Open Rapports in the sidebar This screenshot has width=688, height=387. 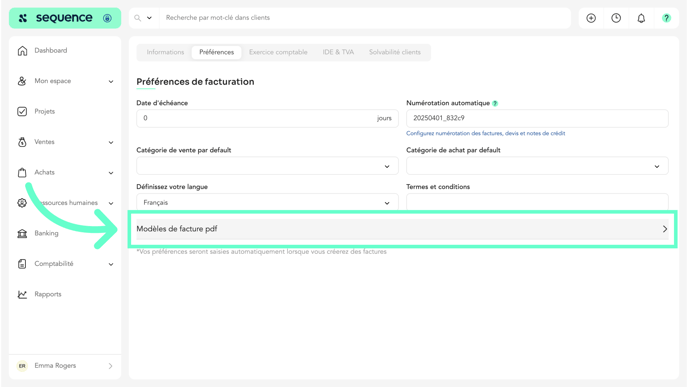pos(48,294)
